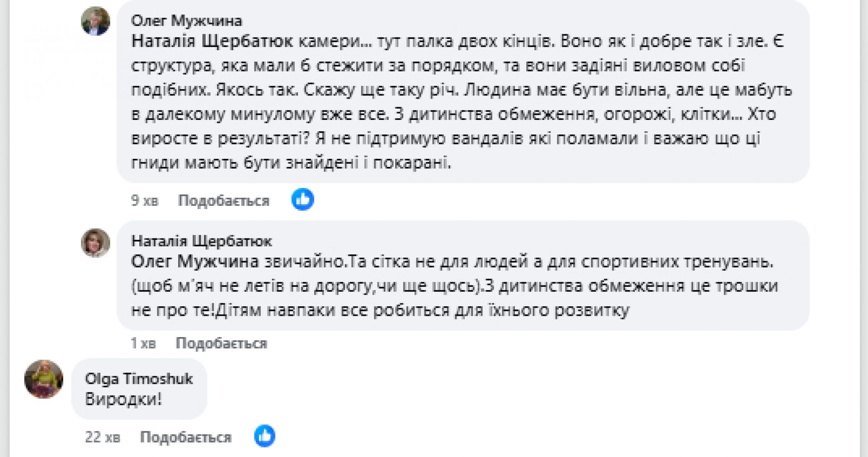Screen dimensions: 868x457
Task: Like Олег Мужчина's comment with Подобається
Action: click(x=223, y=200)
